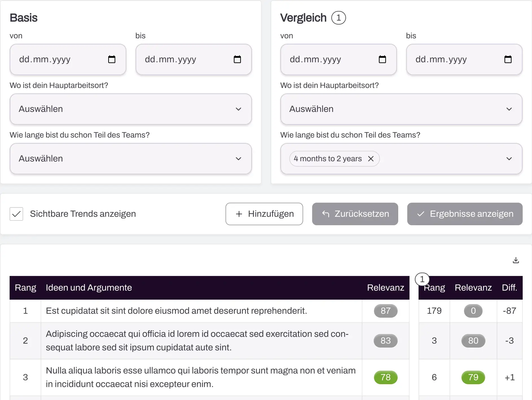Screen dimensions: 532x400
Task: Open calendar picker for Vergleich 'bis' date
Action: pos(508,59)
